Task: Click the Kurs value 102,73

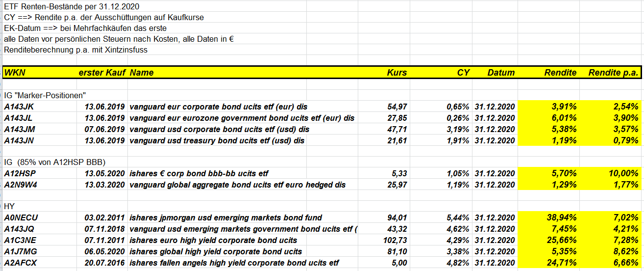Action: click(x=395, y=241)
